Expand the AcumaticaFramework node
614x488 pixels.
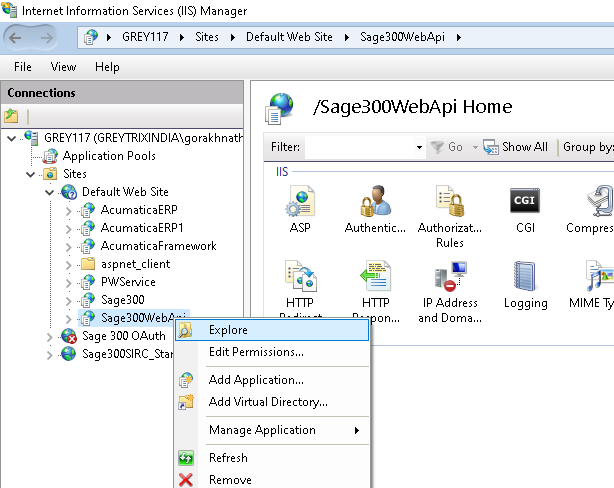(x=69, y=247)
